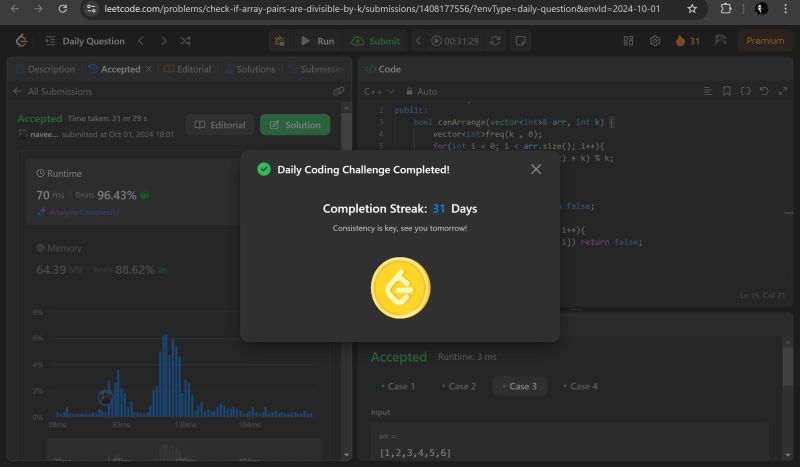800x467 pixels.
Task: Close the Daily Coding Challenge Completed dialog
Action: [536, 169]
